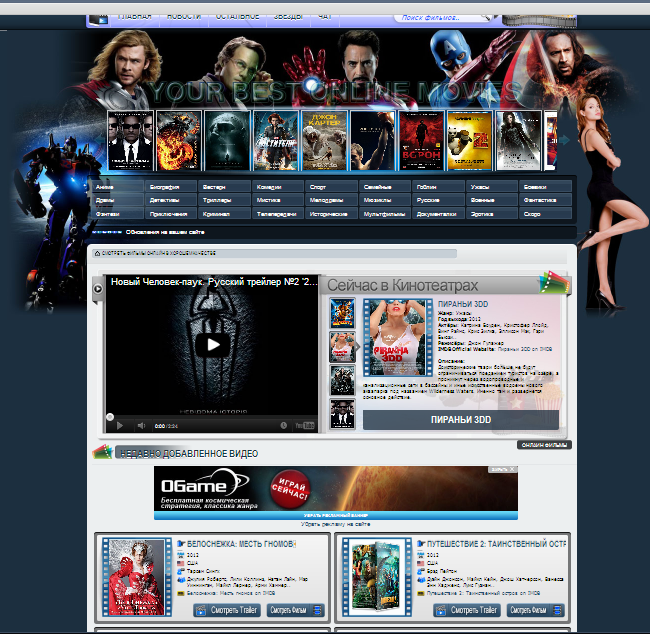Viewport: 650px width, 634px height.
Task: Click the large ПИРАНЬИ 3DD button
Action: [461, 420]
